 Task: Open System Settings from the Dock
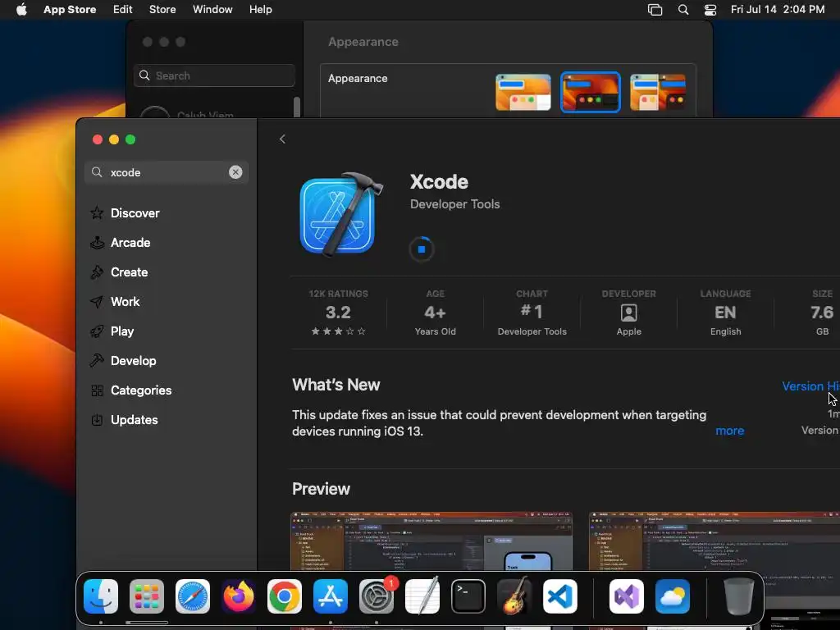click(x=377, y=596)
